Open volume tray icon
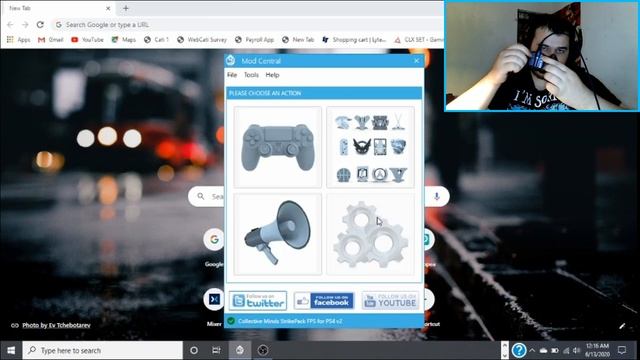Image resolution: width=640 pixels, height=360 pixels. pyautogui.click(x=576, y=350)
